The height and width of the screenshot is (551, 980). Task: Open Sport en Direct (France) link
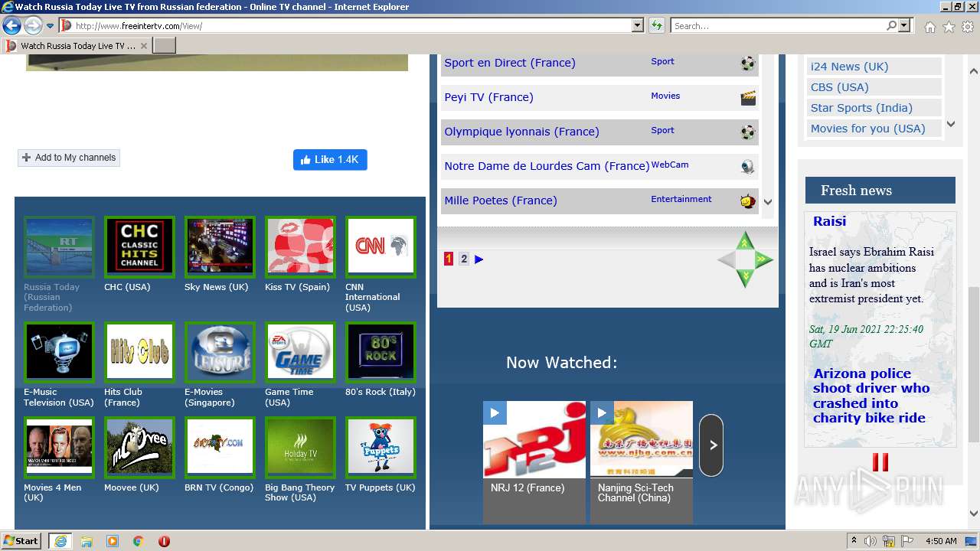tap(510, 63)
